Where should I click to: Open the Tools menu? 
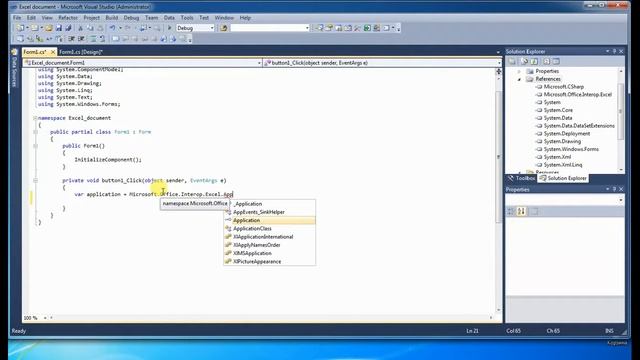(x=187, y=18)
